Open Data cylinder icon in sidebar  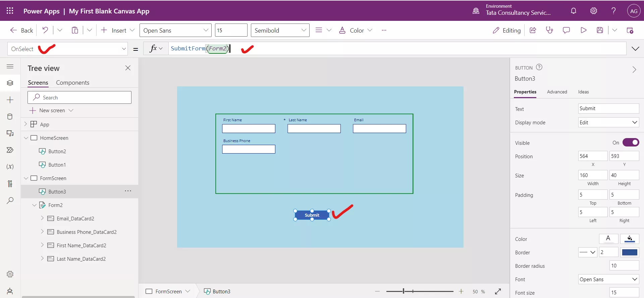[x=10, y=117]
